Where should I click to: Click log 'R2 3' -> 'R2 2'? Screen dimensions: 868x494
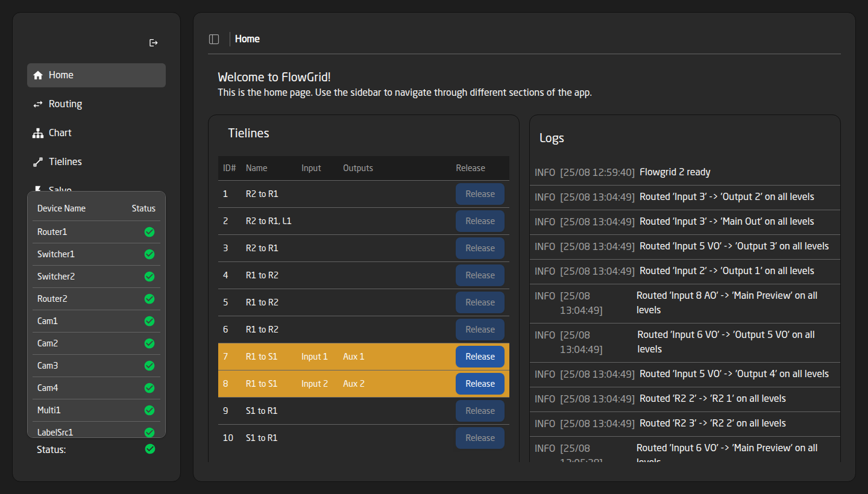(685, 424)
